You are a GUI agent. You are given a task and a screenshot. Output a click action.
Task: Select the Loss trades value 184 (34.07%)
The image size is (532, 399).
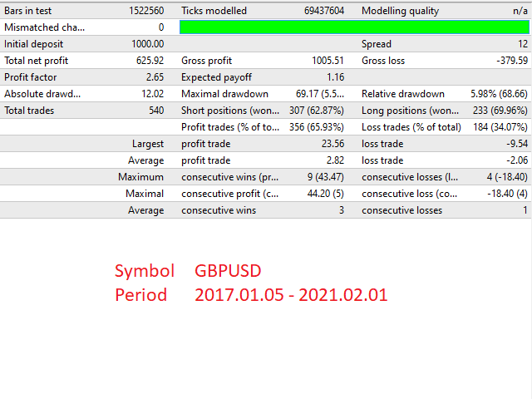coord(500,127)
